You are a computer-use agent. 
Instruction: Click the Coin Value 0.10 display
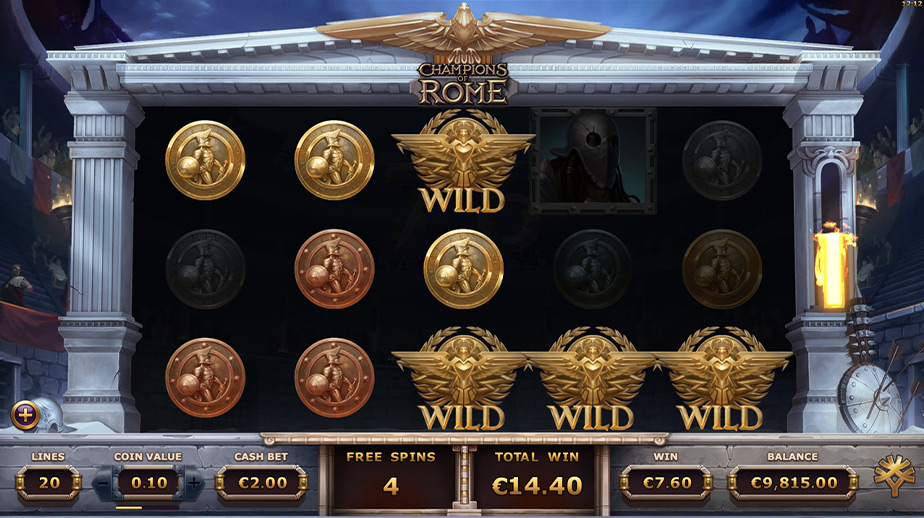point(148,483)
